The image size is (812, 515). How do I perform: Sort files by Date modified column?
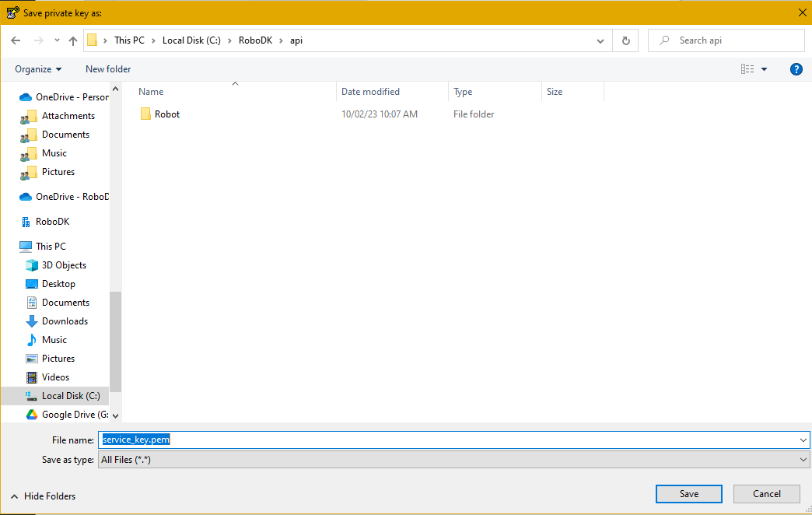(x=370, y=92)
